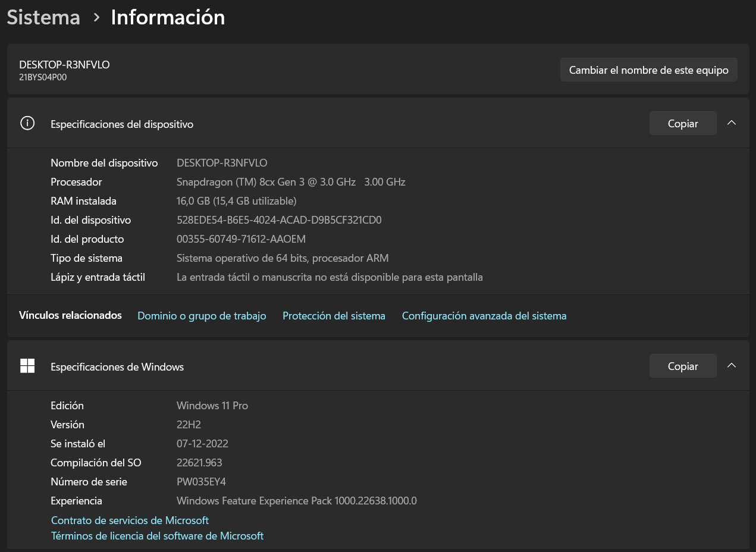Click the breadcrumb arrow after Sistema
The image size is (756, 552).
(x=96, y=18)
